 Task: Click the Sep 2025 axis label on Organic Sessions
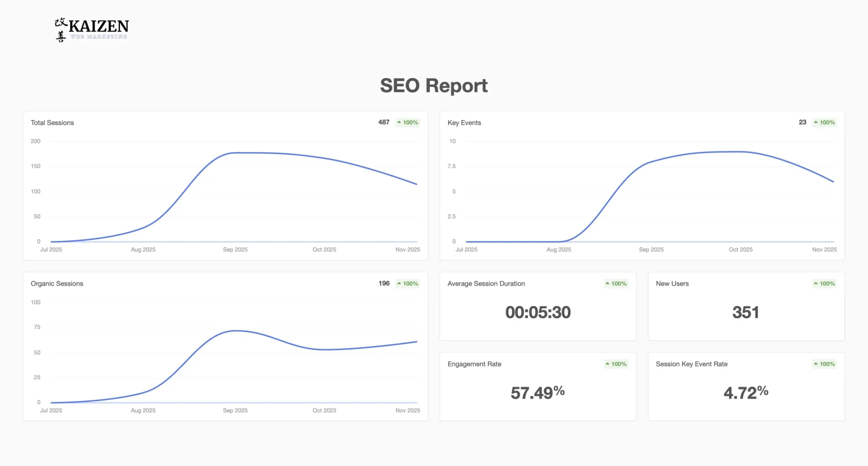[x=235, y=410]
